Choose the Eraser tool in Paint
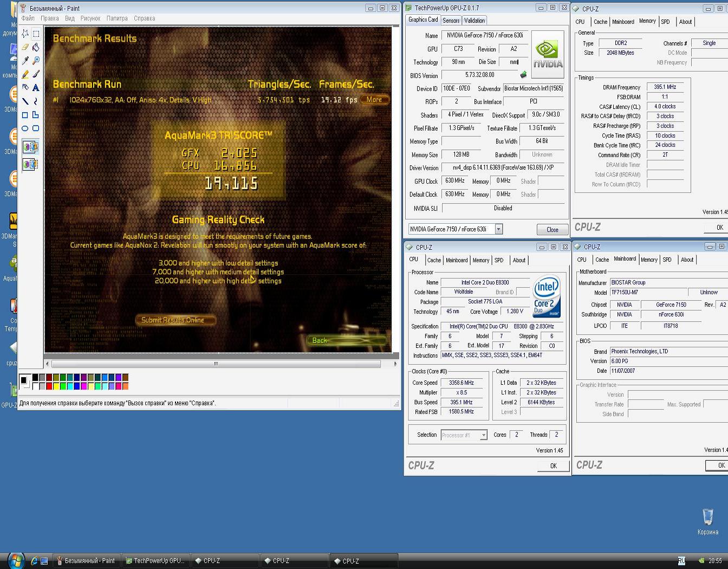728x569 pixels. (25, 47)
